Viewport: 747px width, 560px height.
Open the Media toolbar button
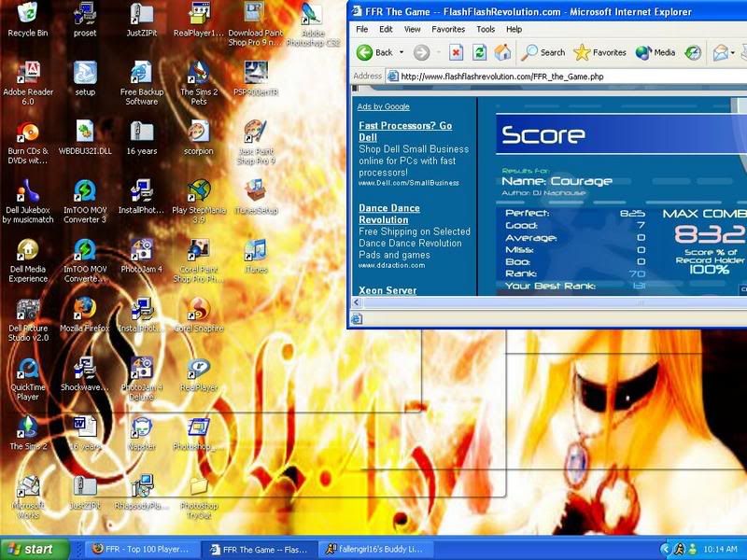[x=655, y=52]
